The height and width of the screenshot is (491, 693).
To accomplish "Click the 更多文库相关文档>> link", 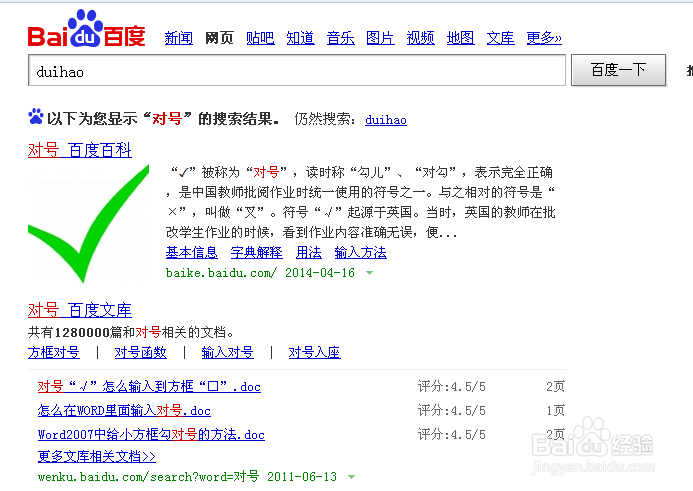I will (97, 456).
